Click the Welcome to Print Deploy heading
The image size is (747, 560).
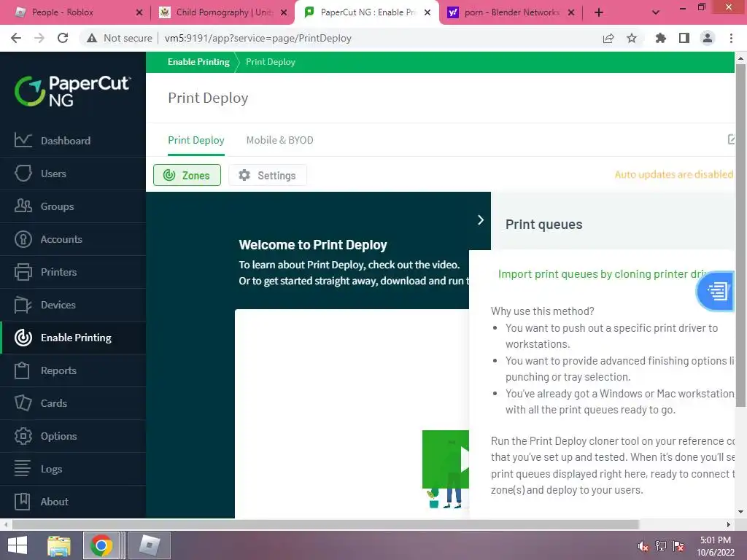click(313, 245)
